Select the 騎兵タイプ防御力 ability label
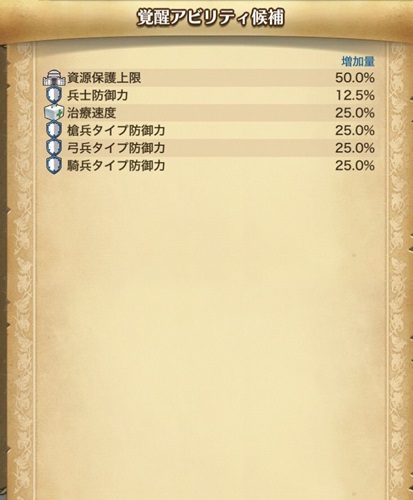Viewport: 413px width, 500px height. click(116, 165)
